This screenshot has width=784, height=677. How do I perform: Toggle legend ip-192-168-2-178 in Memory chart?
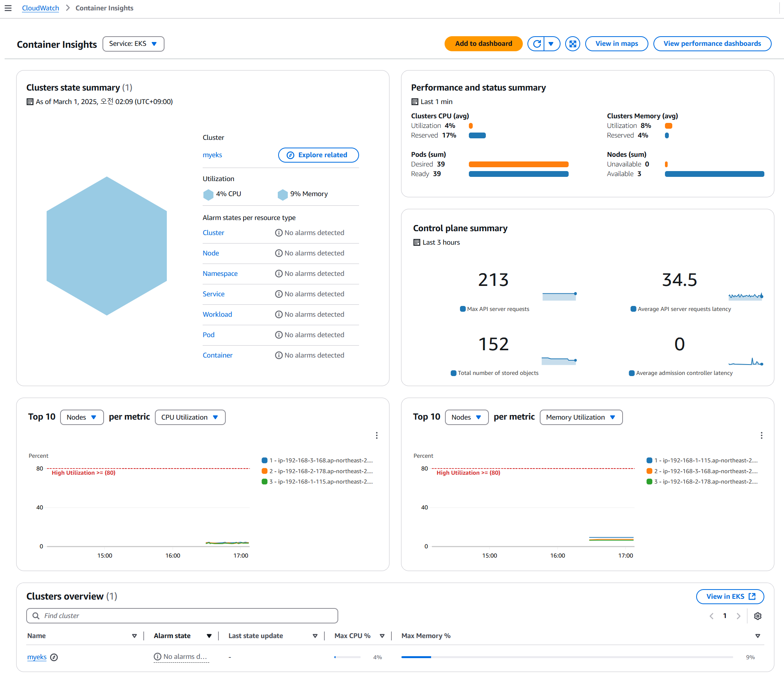[702, 482]
